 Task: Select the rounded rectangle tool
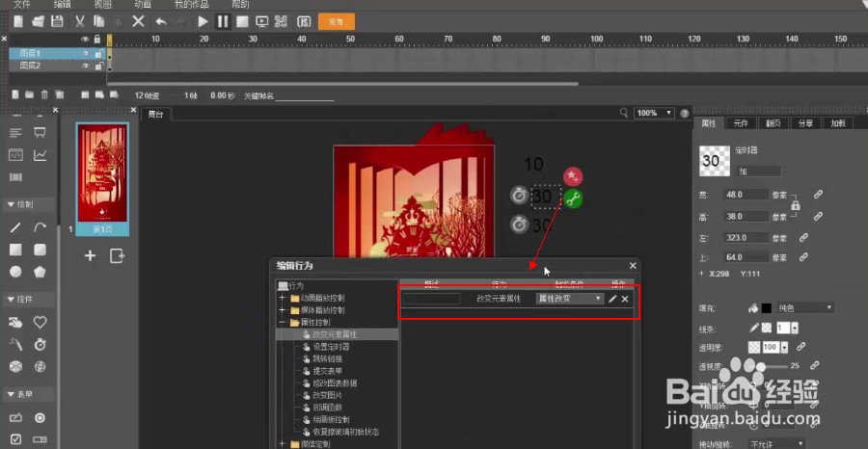click(x=40, y=250)
